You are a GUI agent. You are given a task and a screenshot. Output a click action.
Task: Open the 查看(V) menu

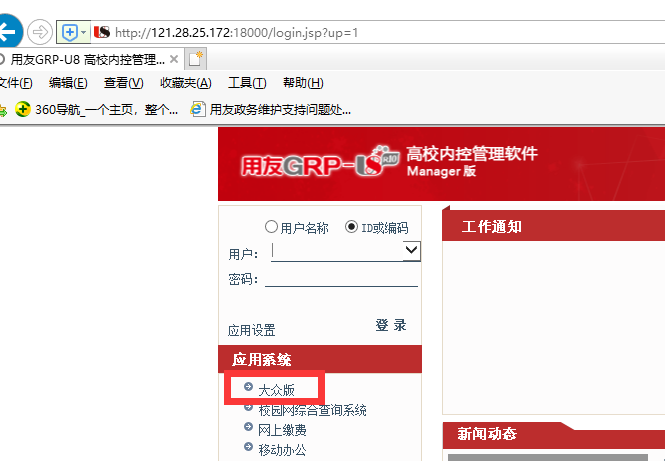pyautogui.click(x=123, y=83)
